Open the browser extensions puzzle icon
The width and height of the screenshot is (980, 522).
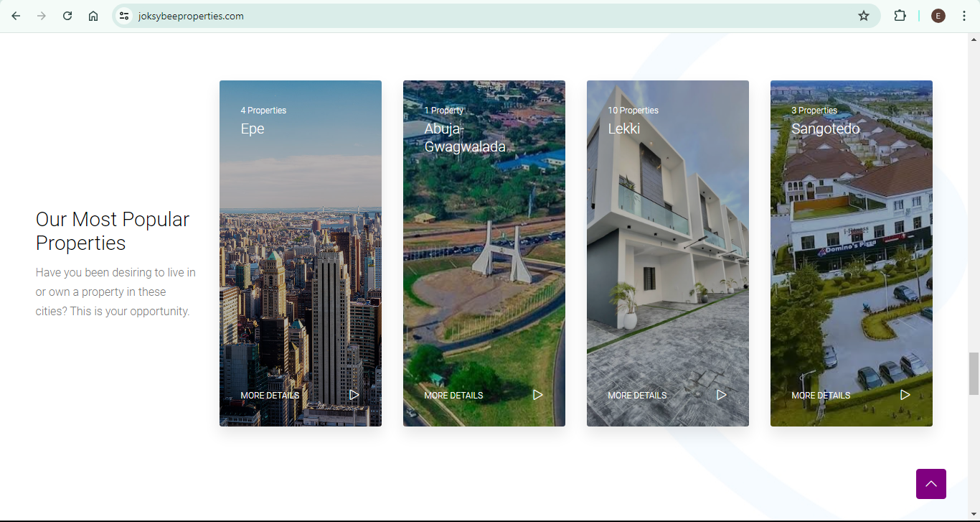pyautogui.click(x=900, y=16)
